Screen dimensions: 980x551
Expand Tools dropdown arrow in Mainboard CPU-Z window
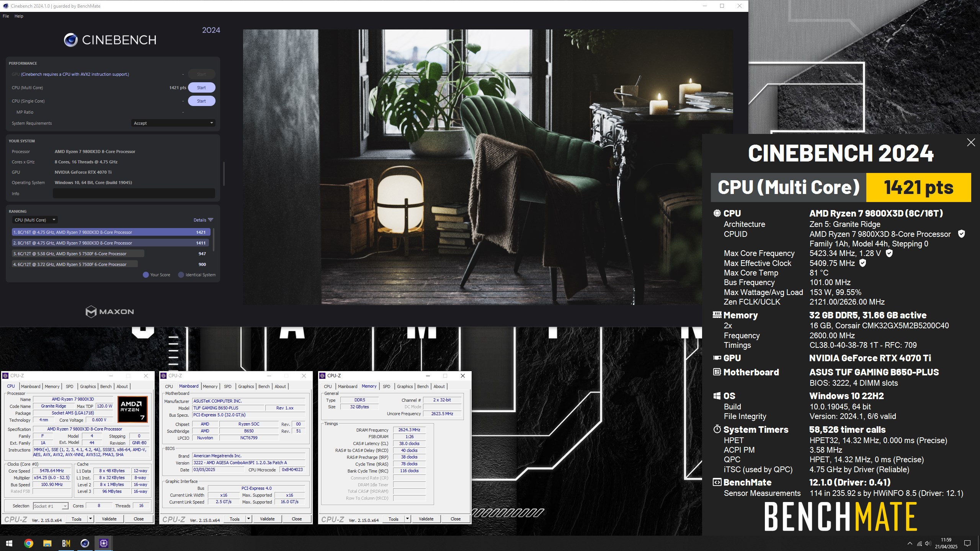248,519
